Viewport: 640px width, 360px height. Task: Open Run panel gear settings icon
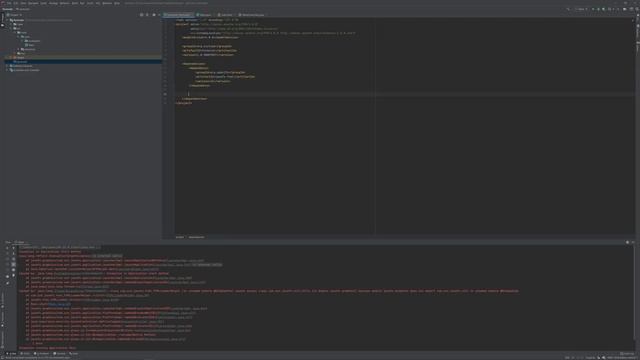tap(627, 242)
